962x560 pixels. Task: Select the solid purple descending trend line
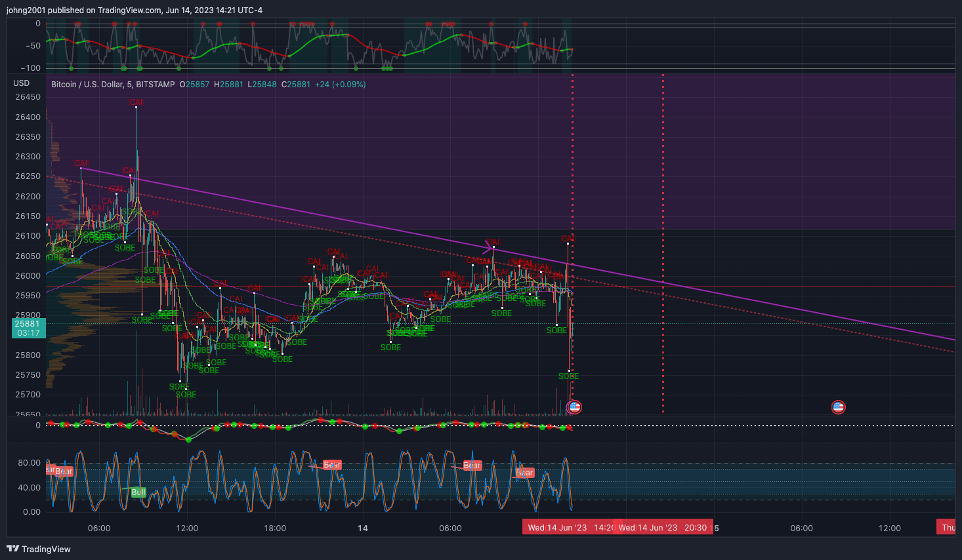point(518,254)
